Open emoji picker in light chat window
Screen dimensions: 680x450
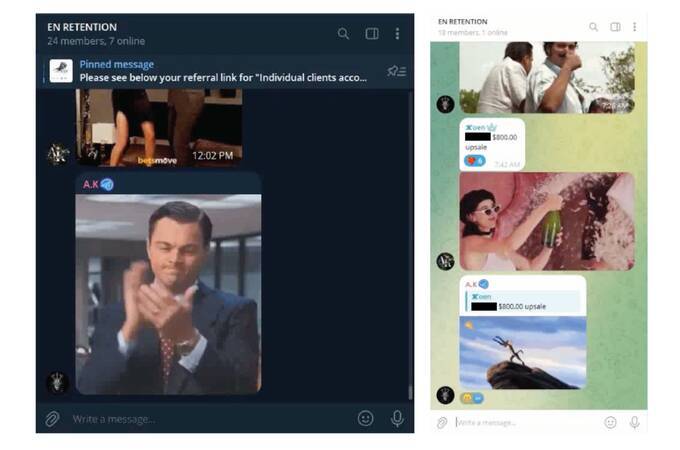pyautogui.click(x=610, y=423)
